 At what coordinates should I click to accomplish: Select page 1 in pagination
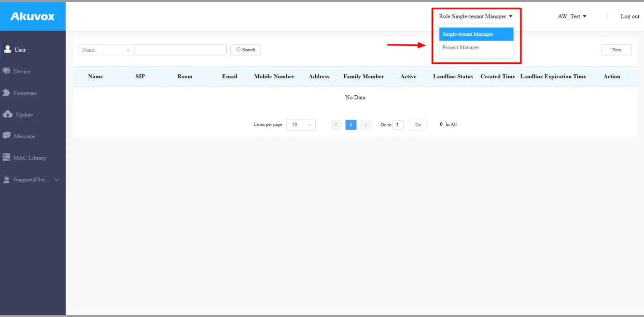[350, 124]
